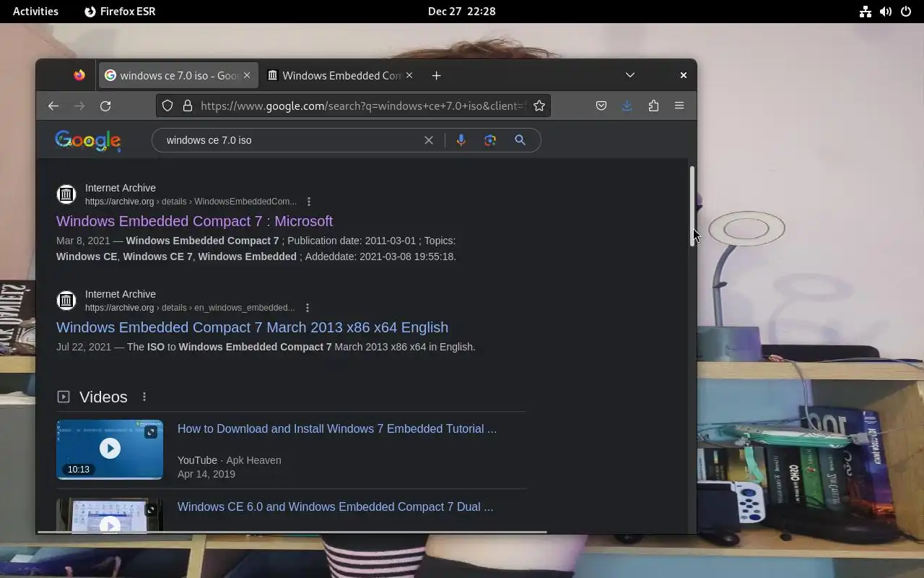The height and width of the screenshot is (578, 924).
Task: Open options menu for first Internet Archive result
Action: (309, 202)
